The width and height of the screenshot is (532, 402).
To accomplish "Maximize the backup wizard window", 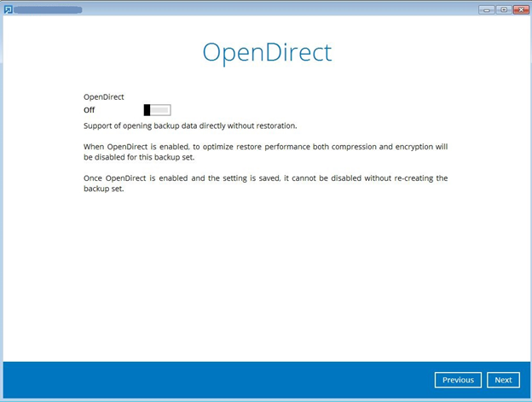I will click(x=502, y=9).
